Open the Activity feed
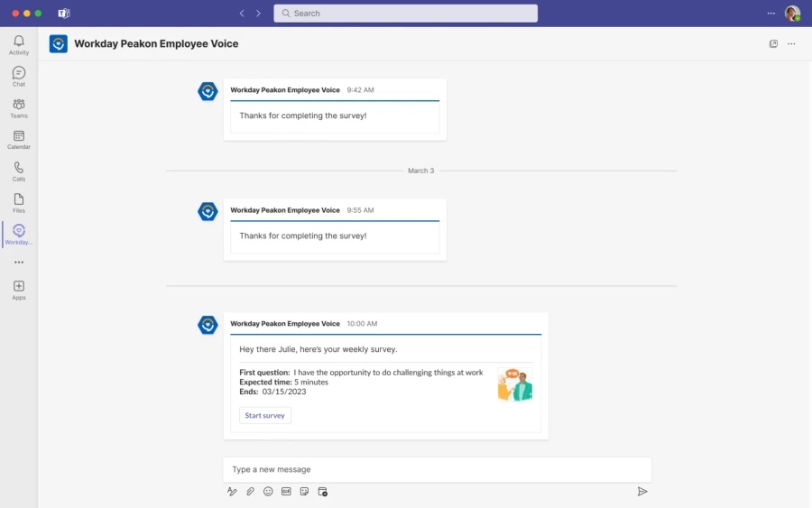Image resolution: width=812 pixels, height=508 pixels. [x=19, y=45]
